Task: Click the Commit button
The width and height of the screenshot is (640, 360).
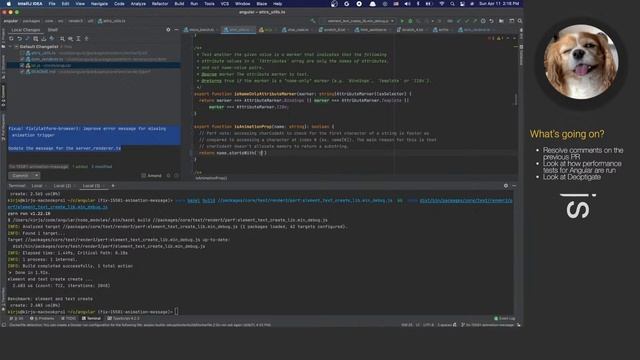Action: click(20, 176)
